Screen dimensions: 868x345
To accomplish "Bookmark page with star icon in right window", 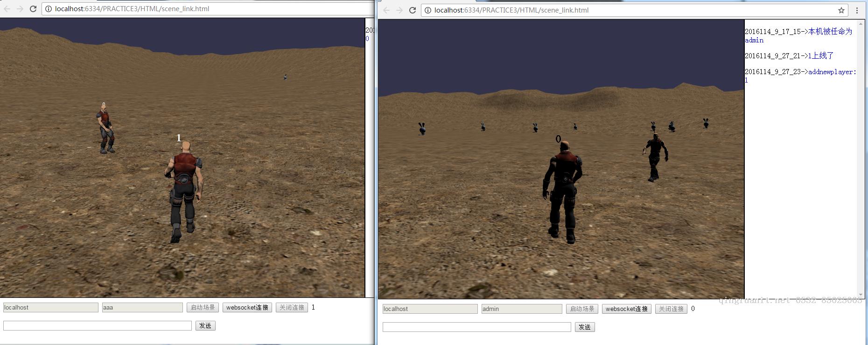I will [x=841, y=10].
